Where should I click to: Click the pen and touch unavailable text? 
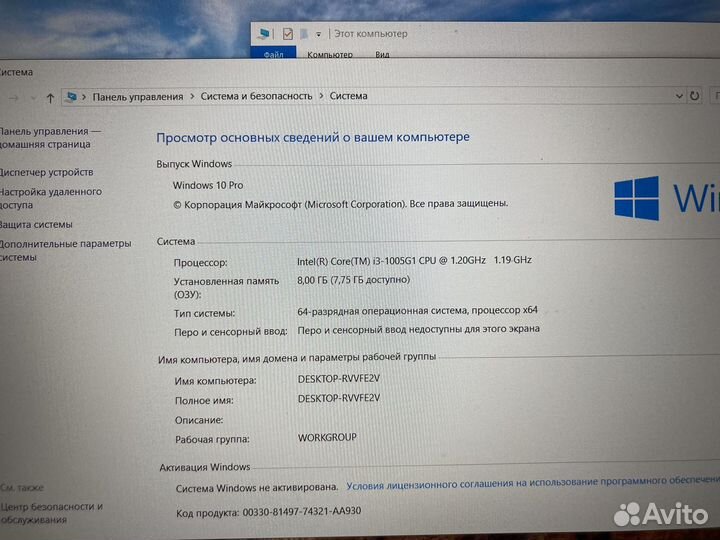click(418, 329)
